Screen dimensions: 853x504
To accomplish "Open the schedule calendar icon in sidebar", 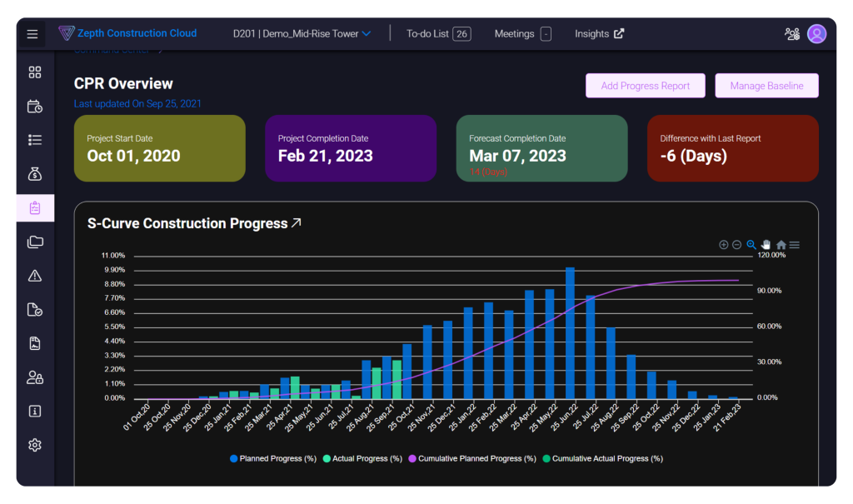I will [x=34, y=106].
